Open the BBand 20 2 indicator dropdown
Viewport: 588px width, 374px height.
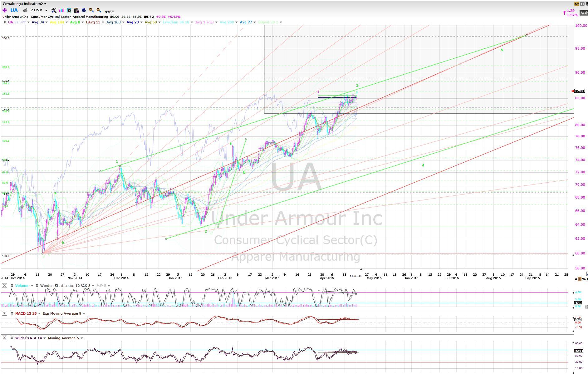(x=281, y=22)
